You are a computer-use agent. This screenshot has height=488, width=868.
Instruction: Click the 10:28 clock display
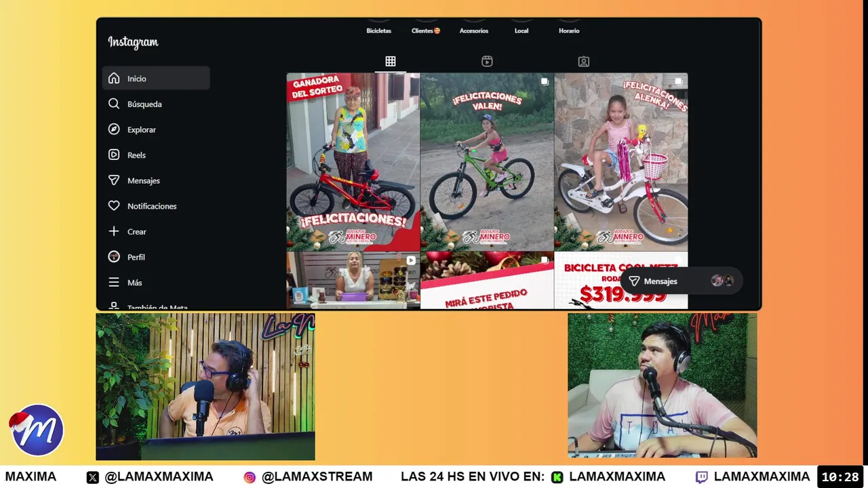click(x=840, y=477)
